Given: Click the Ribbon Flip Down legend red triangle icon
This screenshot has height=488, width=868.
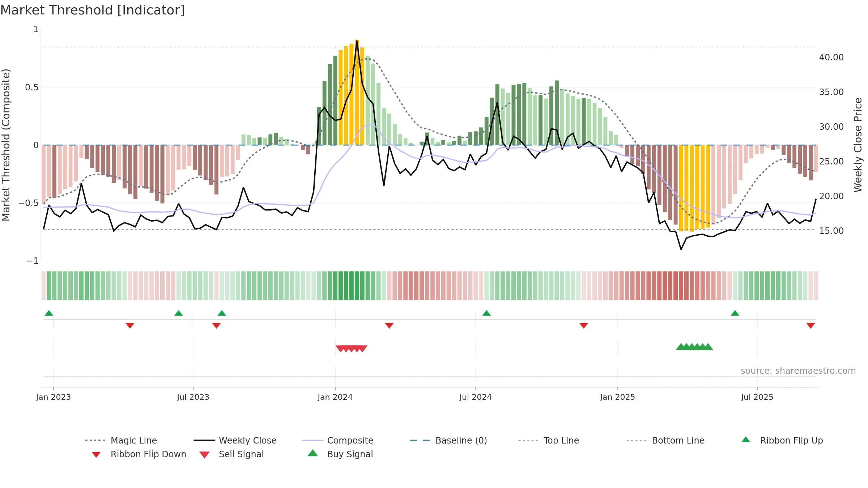Looking at the screenshot, I should click(96, 455).
